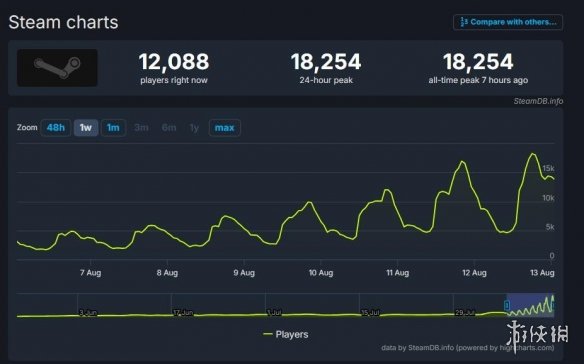
Task: Toggle the Players legend item
Action: point(286,335)
